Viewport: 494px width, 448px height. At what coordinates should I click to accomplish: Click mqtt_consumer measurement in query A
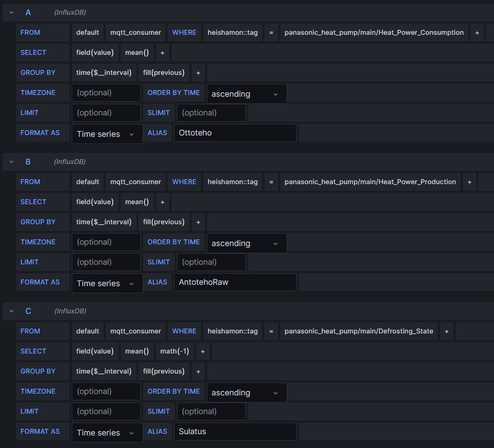136,33
